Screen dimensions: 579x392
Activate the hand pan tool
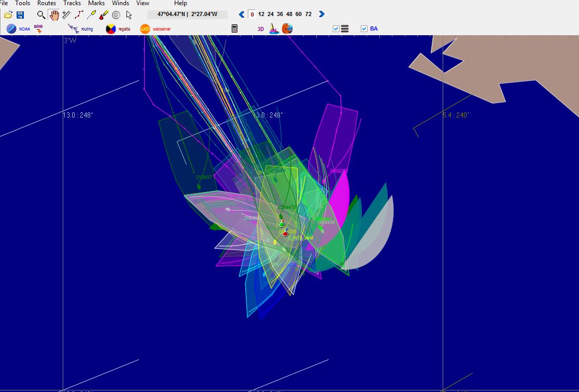(x=54, y=14)
